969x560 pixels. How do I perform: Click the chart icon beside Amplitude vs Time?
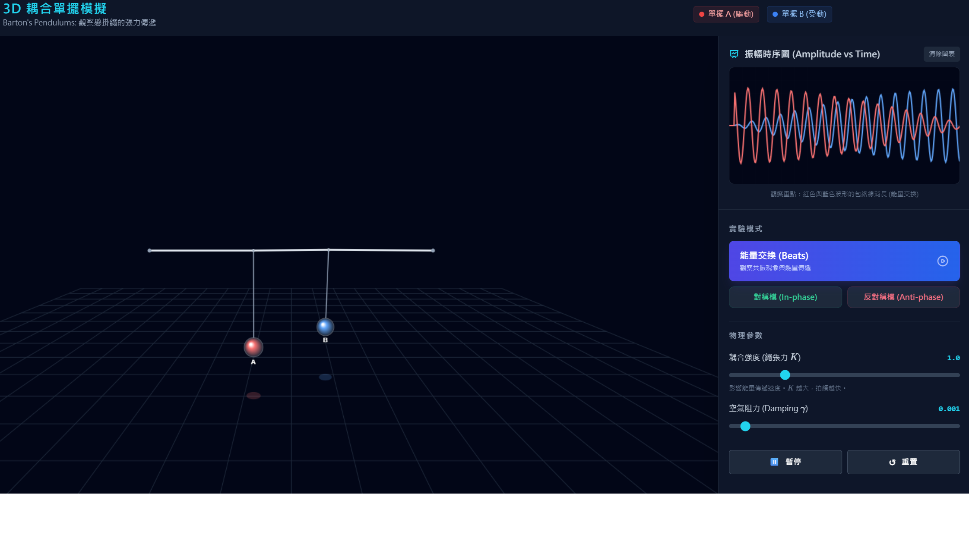[734, 54]
